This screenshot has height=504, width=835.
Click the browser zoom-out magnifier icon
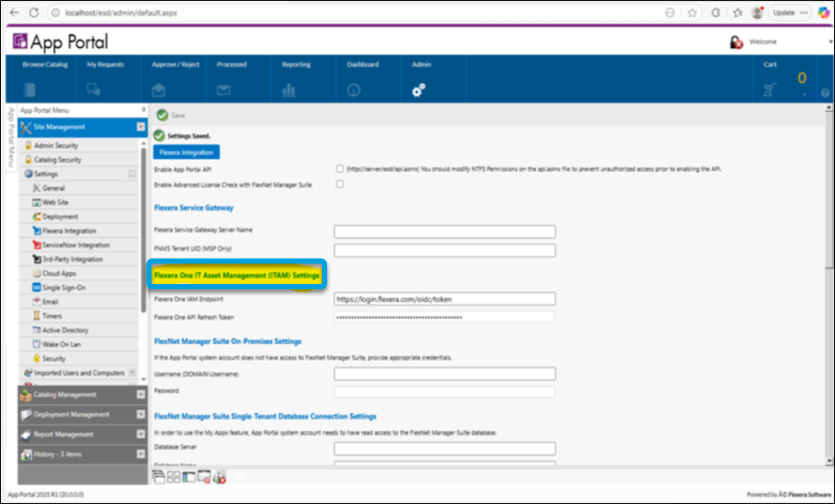[670, 13]
